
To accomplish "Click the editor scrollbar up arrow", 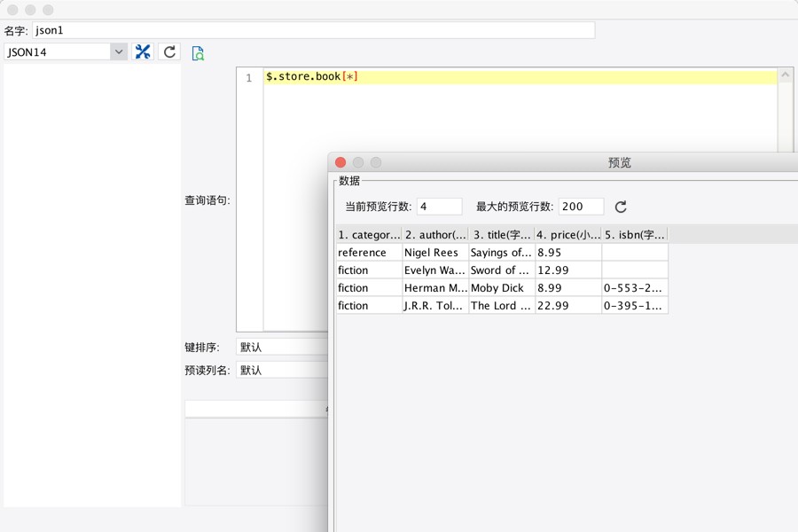I will coord(784,74).
